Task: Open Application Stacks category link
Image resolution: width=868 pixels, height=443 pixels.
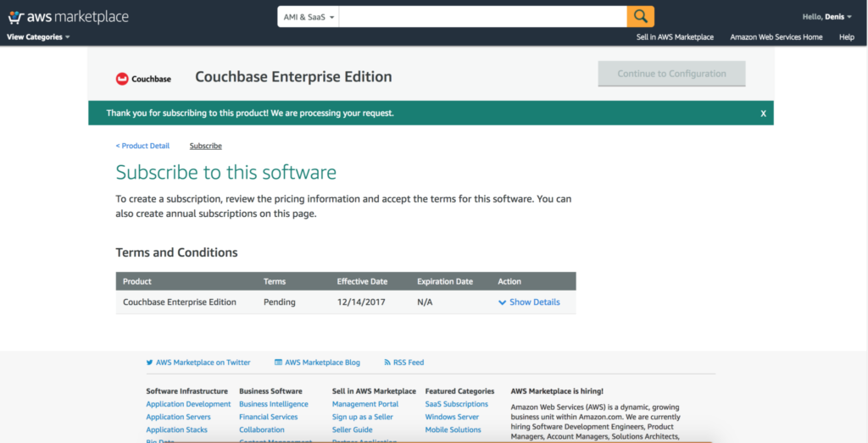Action: (x=176, y=429)
